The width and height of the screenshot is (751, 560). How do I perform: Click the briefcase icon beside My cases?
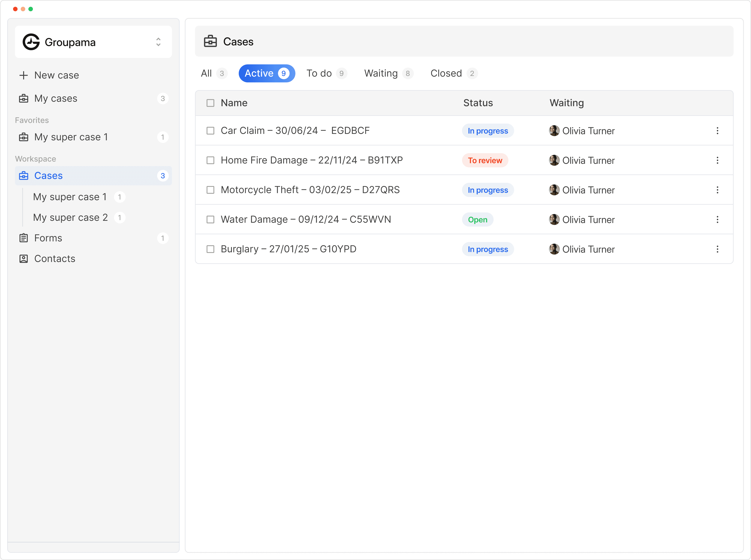pyautogui.click(x=23, y=98)
